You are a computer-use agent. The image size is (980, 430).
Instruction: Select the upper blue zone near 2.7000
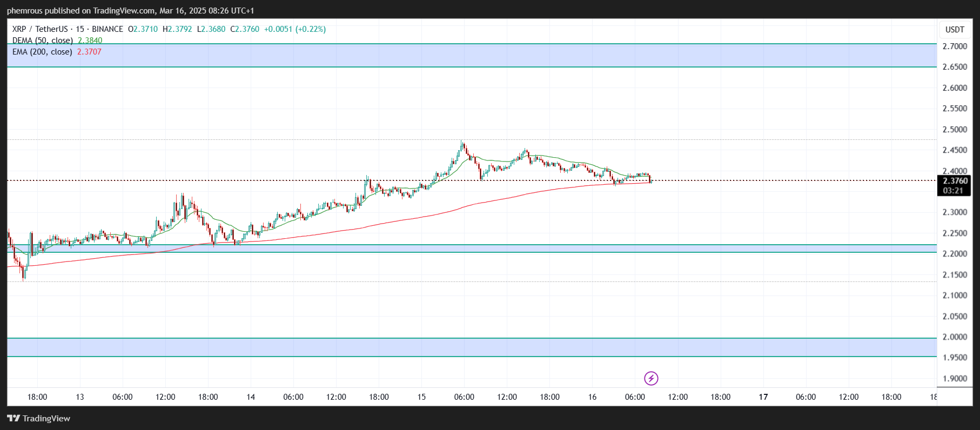pyautogui.click(x=471, y=55)
